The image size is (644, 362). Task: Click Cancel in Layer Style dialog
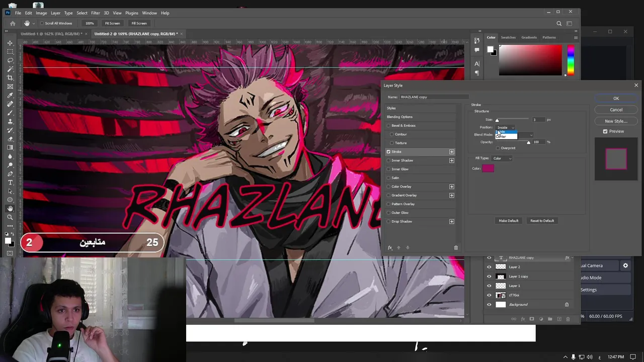click(x=616, y=110)
